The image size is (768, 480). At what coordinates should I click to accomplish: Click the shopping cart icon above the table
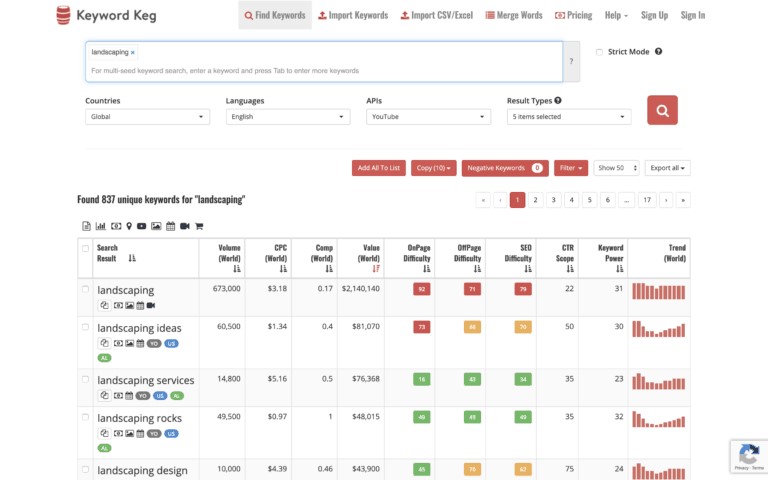(x=199, y=226)
